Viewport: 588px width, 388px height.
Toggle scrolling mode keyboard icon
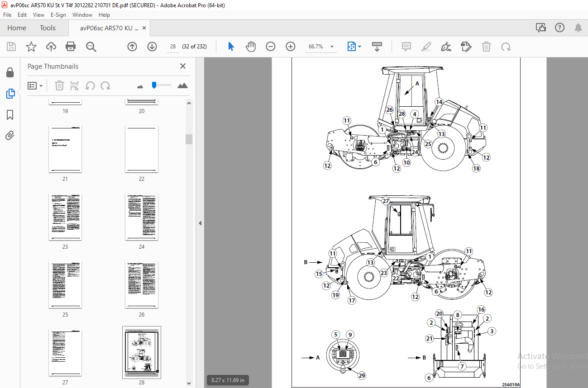click(377, 47)
